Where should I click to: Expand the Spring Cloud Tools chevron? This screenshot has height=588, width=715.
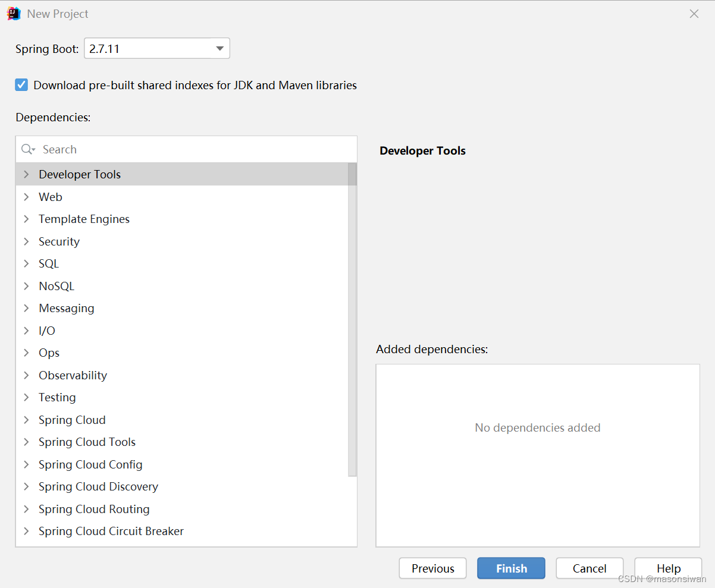(26, 442)
